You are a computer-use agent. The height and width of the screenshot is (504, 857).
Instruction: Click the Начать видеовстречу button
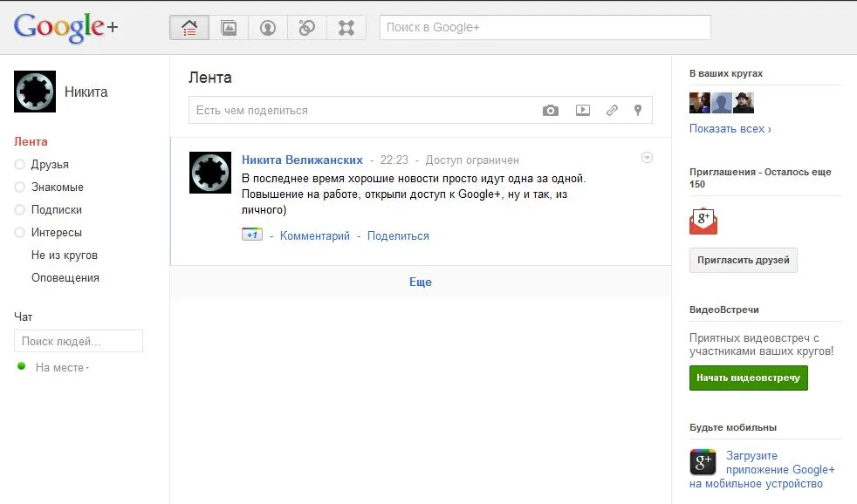[x=748, y=378]
